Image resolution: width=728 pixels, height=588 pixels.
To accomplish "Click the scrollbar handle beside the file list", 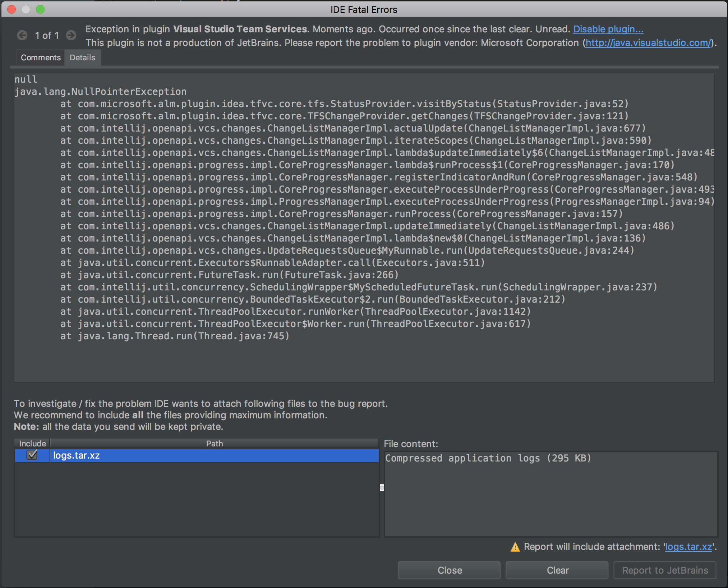I will pyautogui.click(x=381, y=488).
